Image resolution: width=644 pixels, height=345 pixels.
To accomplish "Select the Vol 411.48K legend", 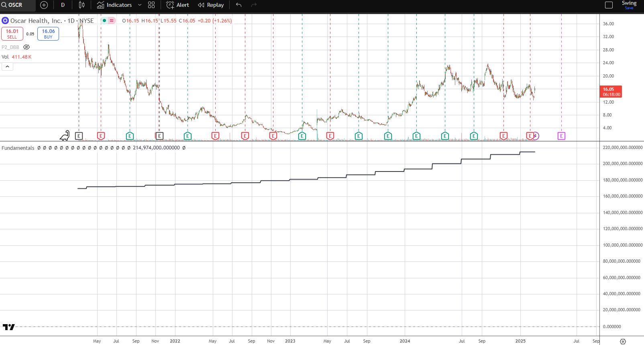I will click(16, 57).
